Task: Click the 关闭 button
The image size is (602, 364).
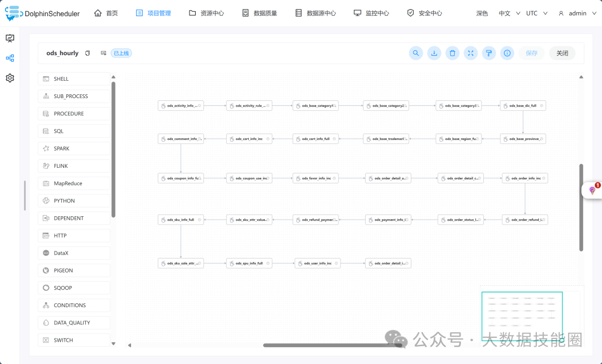Action: [x=562, y=53]
